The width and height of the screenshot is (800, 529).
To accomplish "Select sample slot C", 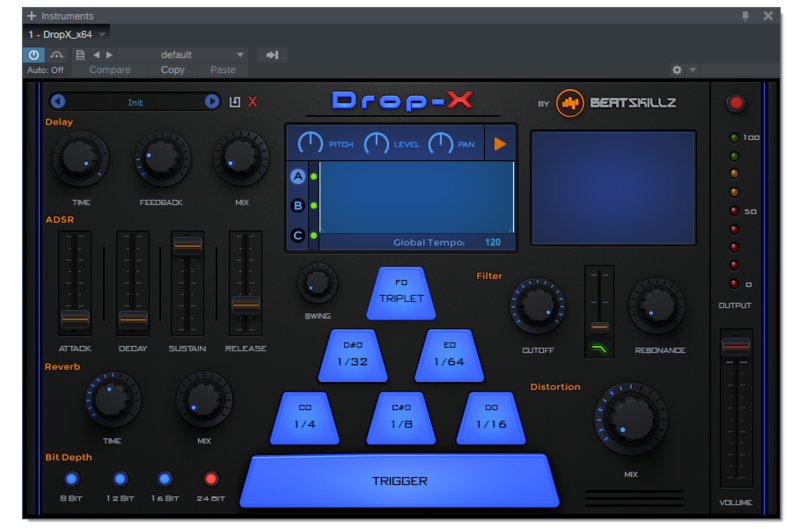I will tap(298, 236).
